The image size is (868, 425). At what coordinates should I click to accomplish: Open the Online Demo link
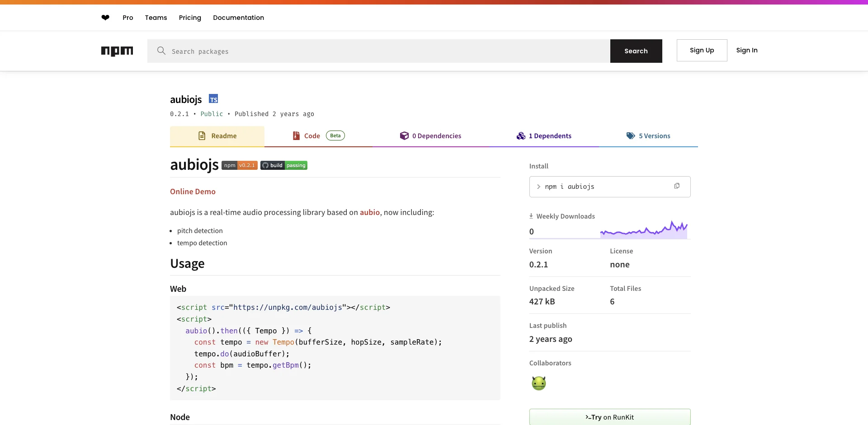click(x=193, y=191)
